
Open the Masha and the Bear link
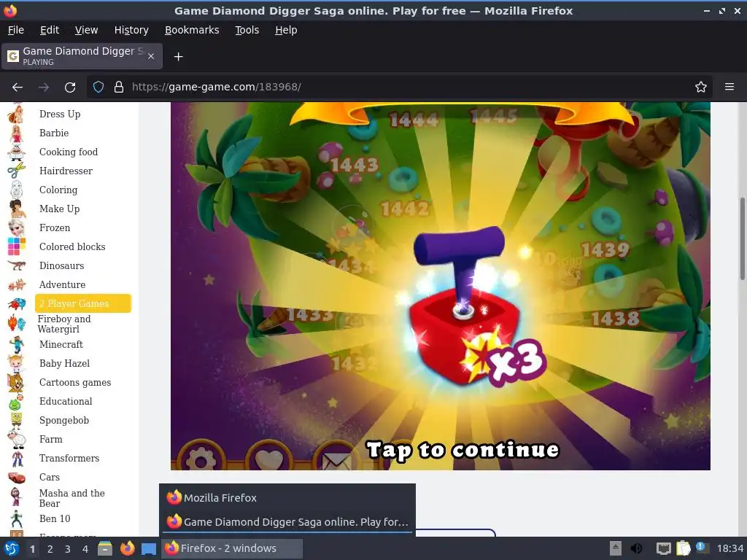tap(72, 498)
